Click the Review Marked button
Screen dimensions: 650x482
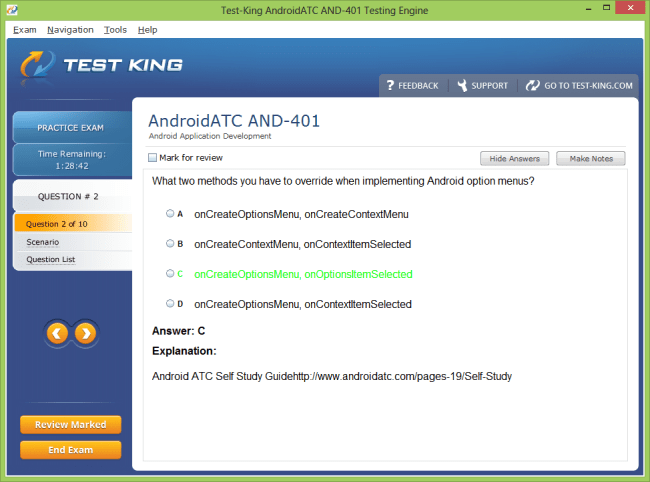tap(70, 425)
